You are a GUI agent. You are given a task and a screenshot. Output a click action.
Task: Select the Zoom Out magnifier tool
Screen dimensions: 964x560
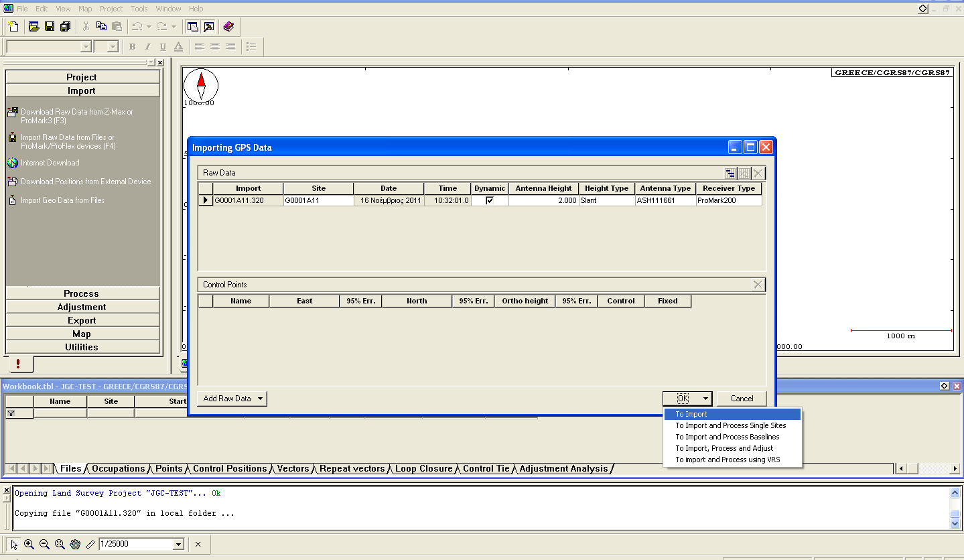click(x=44, y=544)
